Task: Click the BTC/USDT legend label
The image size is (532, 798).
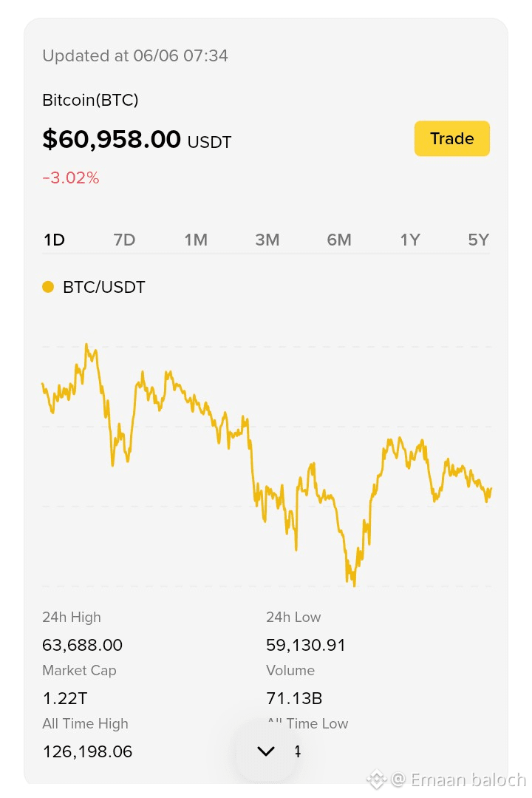Action: [103, 287]
